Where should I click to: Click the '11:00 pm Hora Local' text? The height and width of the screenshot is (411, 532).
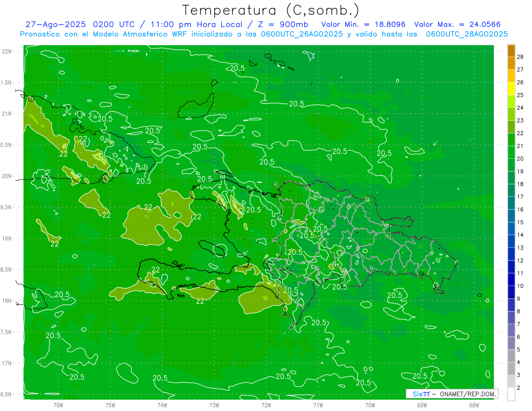click(x=196, y=24)
